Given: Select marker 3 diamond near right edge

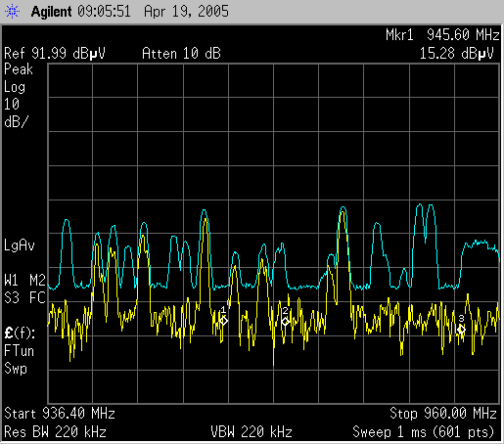Looking at the screenshot, I should tap(461, 330).
